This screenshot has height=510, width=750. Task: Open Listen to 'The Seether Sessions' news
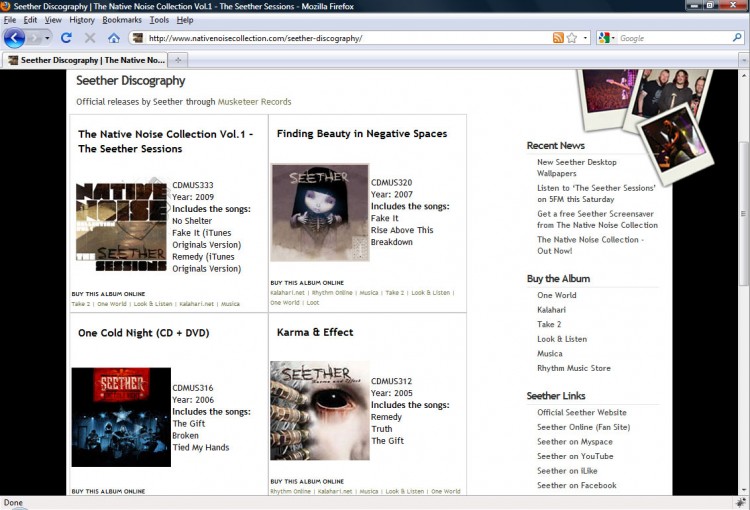596,194
